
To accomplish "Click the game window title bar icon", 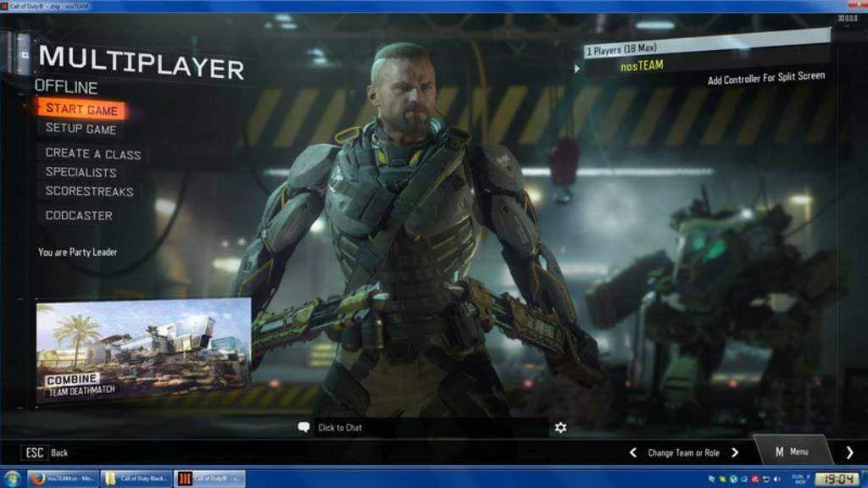I will pos(4,6).
